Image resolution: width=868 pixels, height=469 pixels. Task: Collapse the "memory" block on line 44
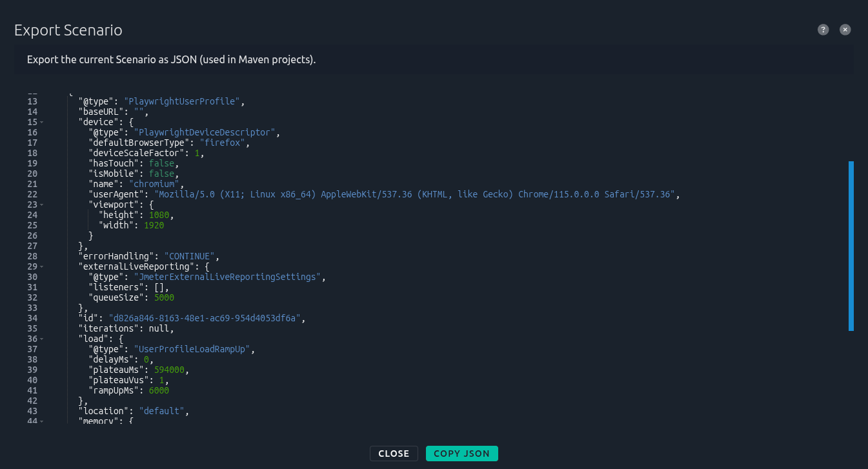tap(41, 421)
